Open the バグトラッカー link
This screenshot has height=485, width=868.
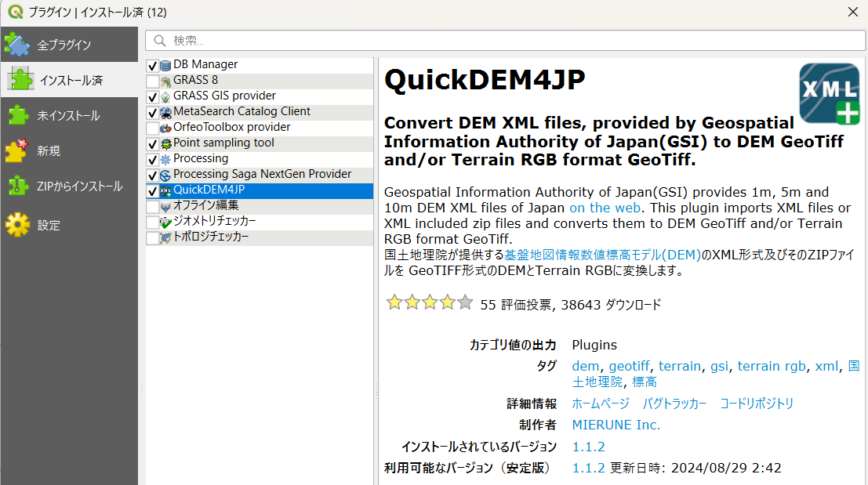pos(674,404)
